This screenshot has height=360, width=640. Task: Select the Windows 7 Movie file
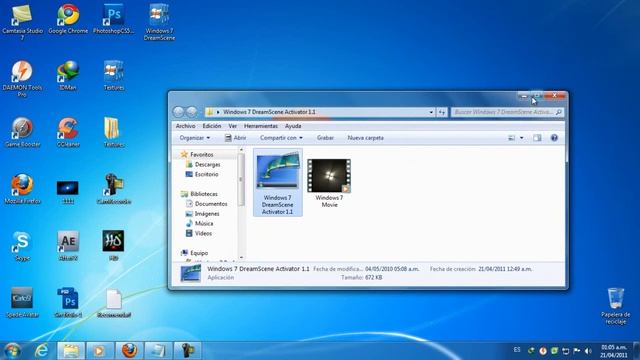(x=329, y=182)
